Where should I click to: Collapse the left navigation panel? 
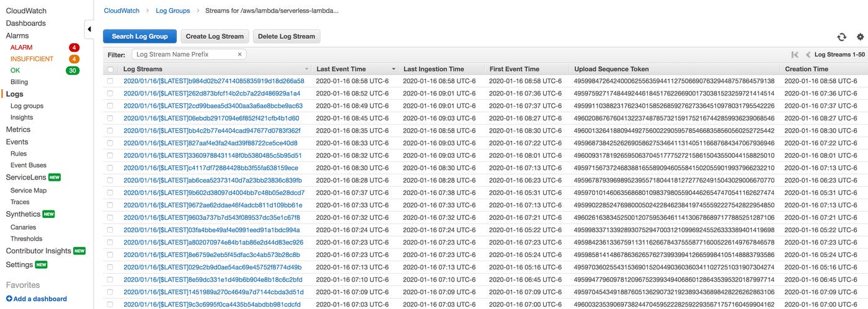tap(89, 29)
